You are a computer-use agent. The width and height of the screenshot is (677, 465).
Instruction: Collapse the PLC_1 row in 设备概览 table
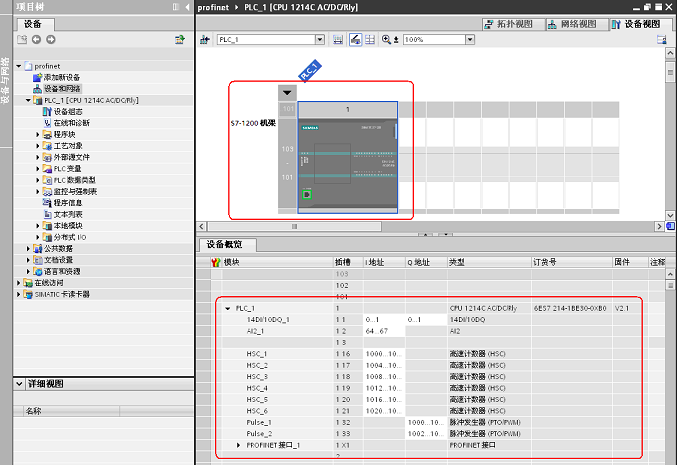(228, 308)
